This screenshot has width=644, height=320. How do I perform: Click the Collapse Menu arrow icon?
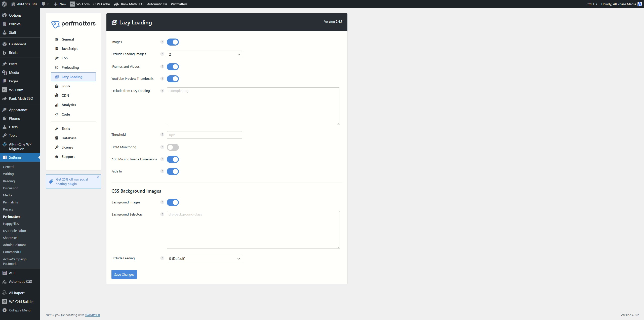(x=4, y=310)
